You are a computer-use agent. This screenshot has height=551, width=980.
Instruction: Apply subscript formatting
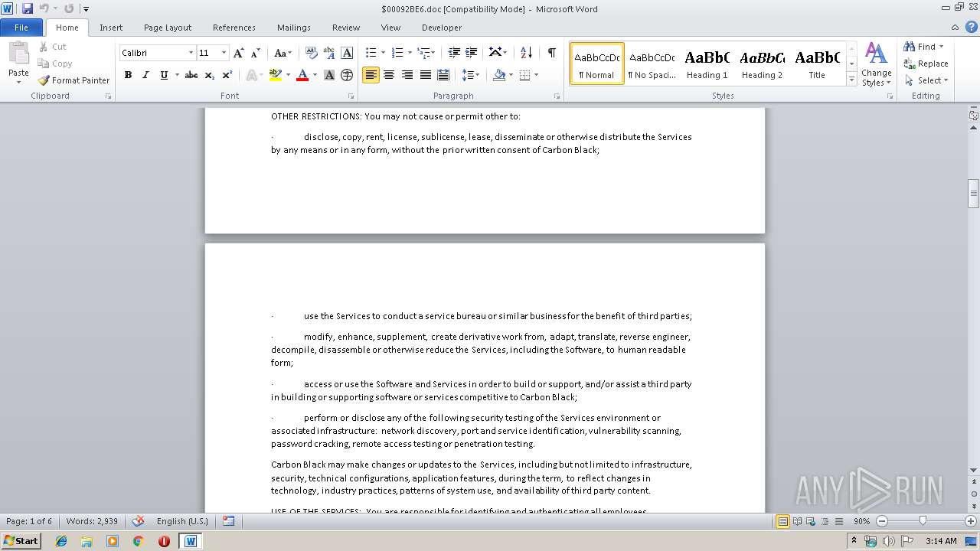[210, 75]
